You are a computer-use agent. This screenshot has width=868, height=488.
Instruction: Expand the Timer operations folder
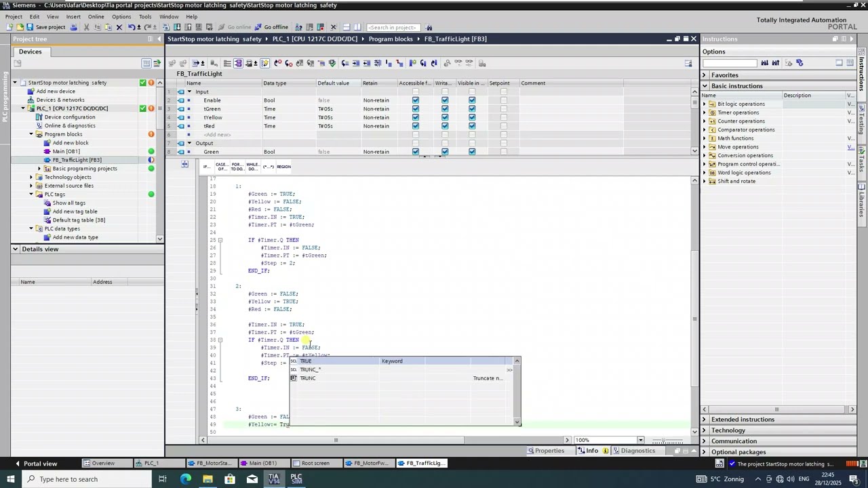(704, 113)
